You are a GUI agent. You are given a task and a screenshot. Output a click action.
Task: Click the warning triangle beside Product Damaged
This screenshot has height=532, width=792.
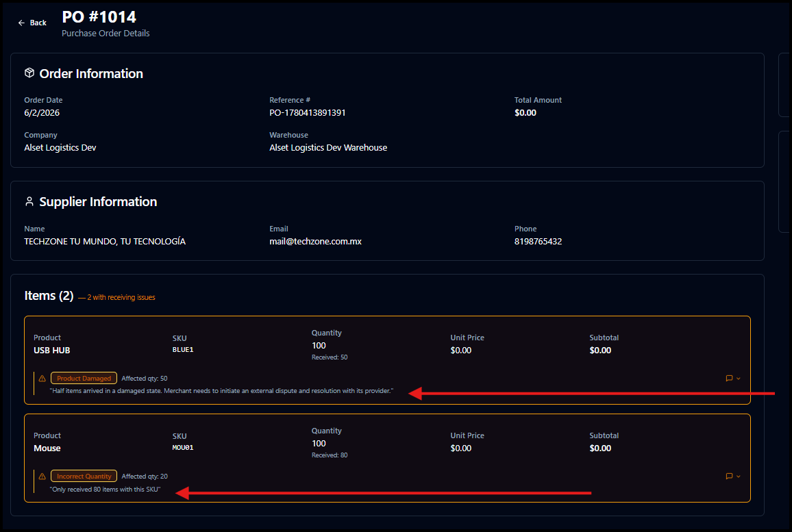[x=42, y=378]
